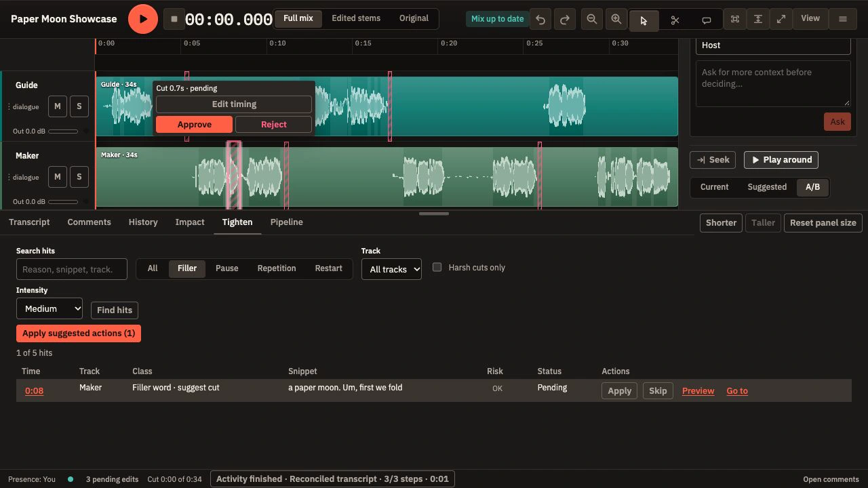Click the Ask for more context text area
This screenshot has height=488, width=868.
click(773, 83)
